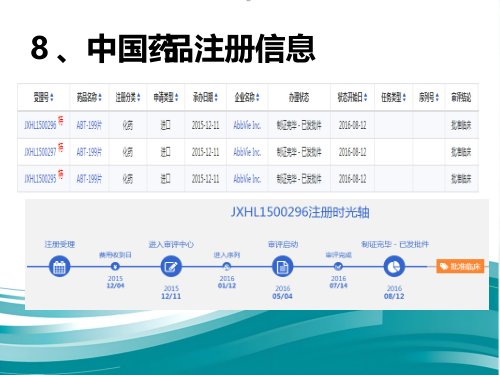Click 制证完毕 - 已发批件 in the JXHL1500297 row
The image size is (500, 375).
coord(299,152)
